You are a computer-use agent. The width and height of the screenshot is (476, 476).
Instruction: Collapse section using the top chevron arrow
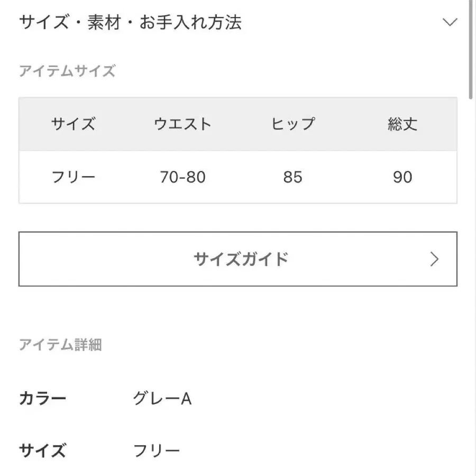[450, 22]
